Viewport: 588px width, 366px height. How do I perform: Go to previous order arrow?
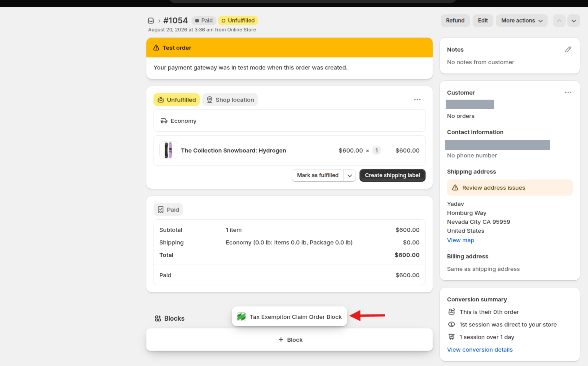point(559,21)
